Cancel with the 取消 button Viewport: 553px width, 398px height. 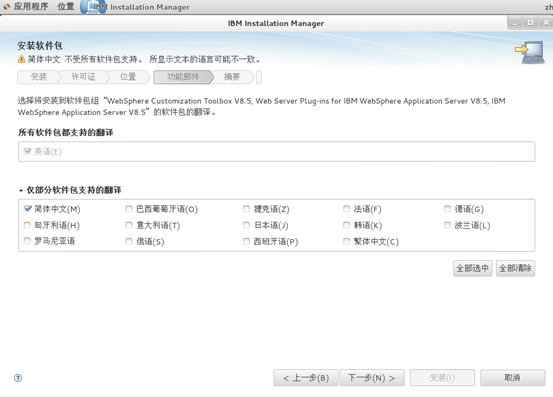coord(512,378)
